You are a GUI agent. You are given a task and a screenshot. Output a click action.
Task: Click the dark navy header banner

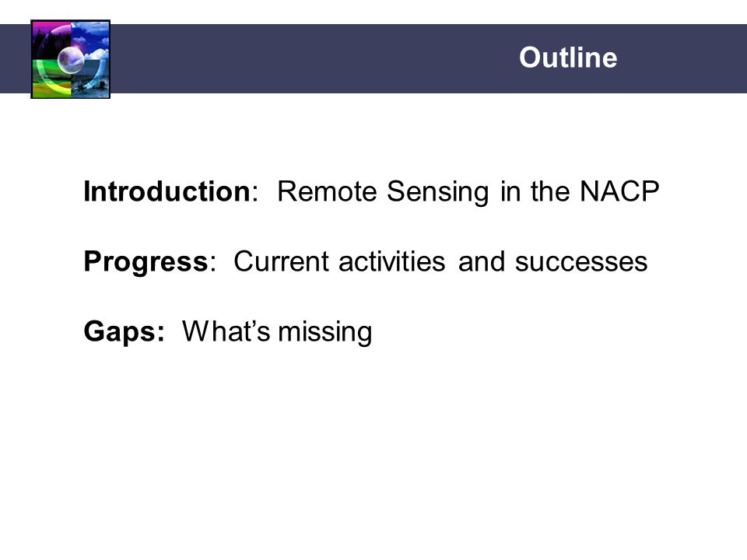[x=373, y=58]
